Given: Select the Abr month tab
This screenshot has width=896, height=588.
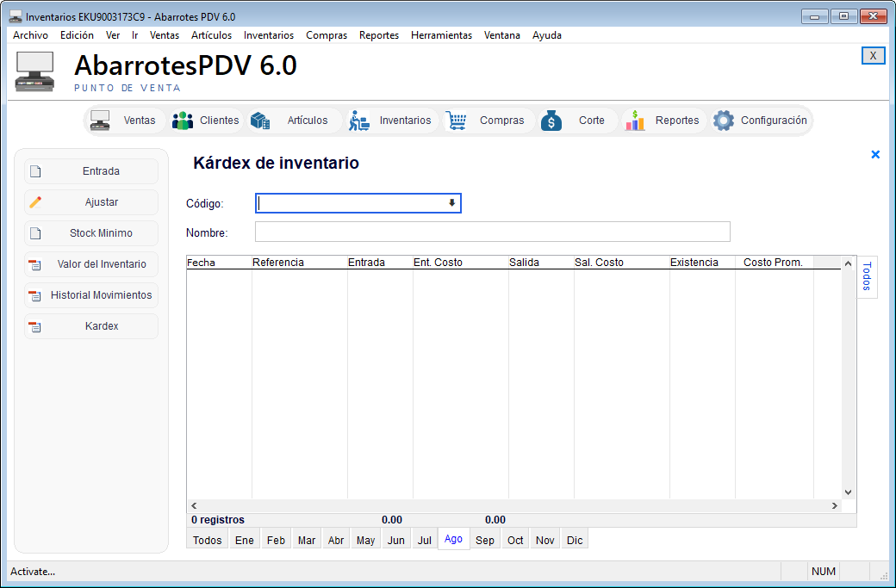Looking at the screenshot, I should (336, 540).
